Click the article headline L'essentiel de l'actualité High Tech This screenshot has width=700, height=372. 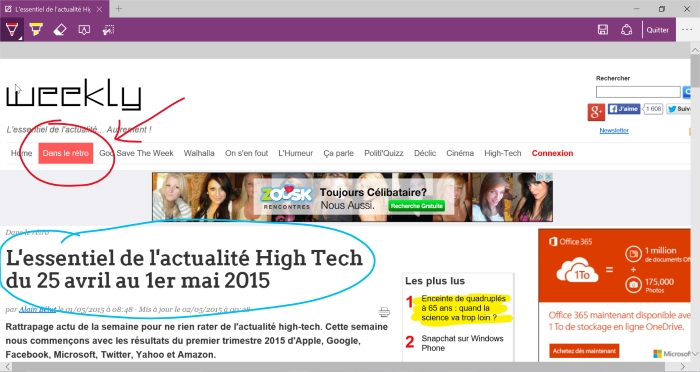(x=184, y=269)
